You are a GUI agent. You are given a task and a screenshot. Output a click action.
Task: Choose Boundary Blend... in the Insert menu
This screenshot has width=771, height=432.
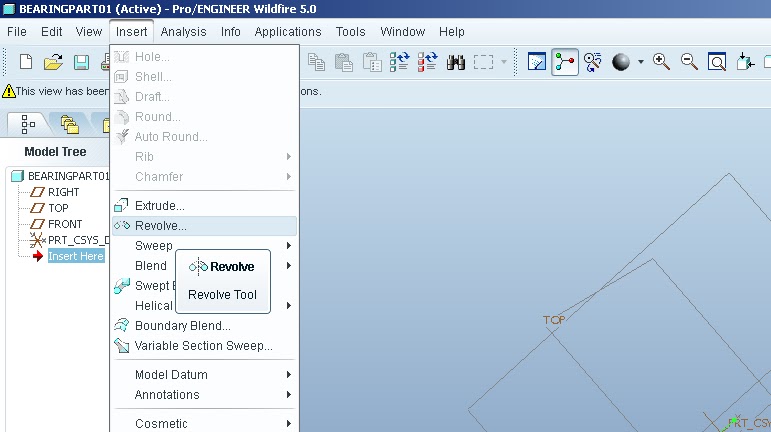point(204,326)
